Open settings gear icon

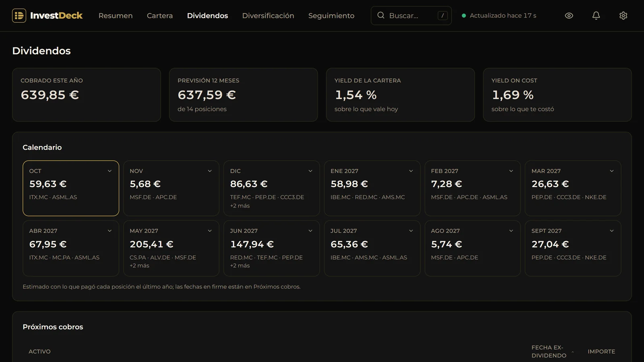(x=623, y=16)
